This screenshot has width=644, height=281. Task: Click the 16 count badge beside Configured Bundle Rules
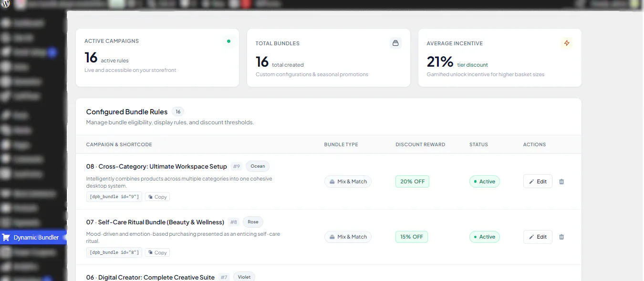tap(178, 112)
